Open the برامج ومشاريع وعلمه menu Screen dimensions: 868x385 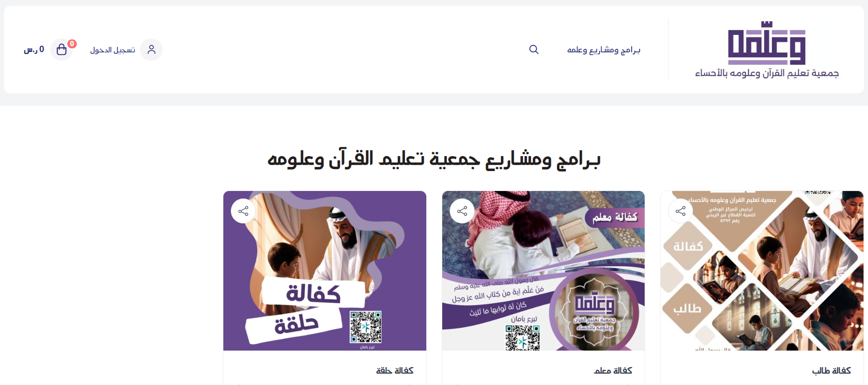pyautogui.click(x=604, y=50)
